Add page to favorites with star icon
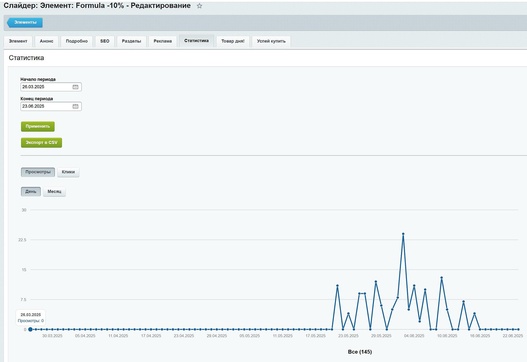 199,6
